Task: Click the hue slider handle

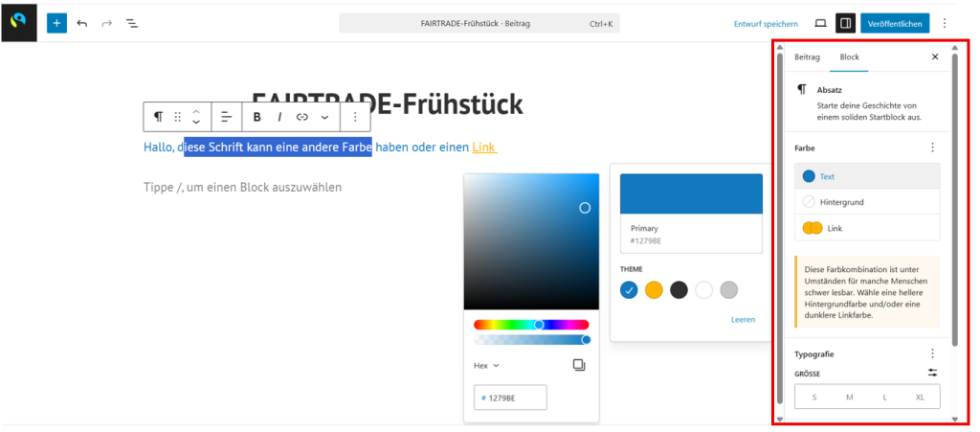Action: tap(539, 325)
